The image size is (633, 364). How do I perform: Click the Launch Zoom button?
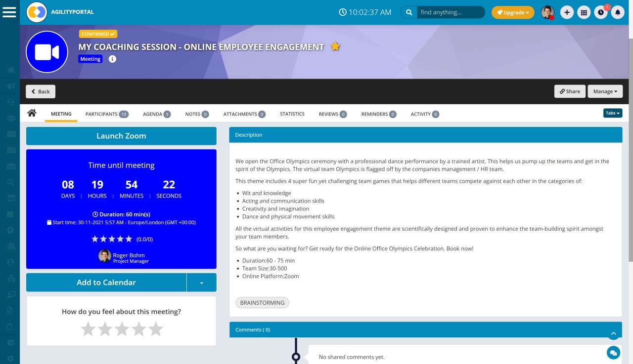point(121,136)
